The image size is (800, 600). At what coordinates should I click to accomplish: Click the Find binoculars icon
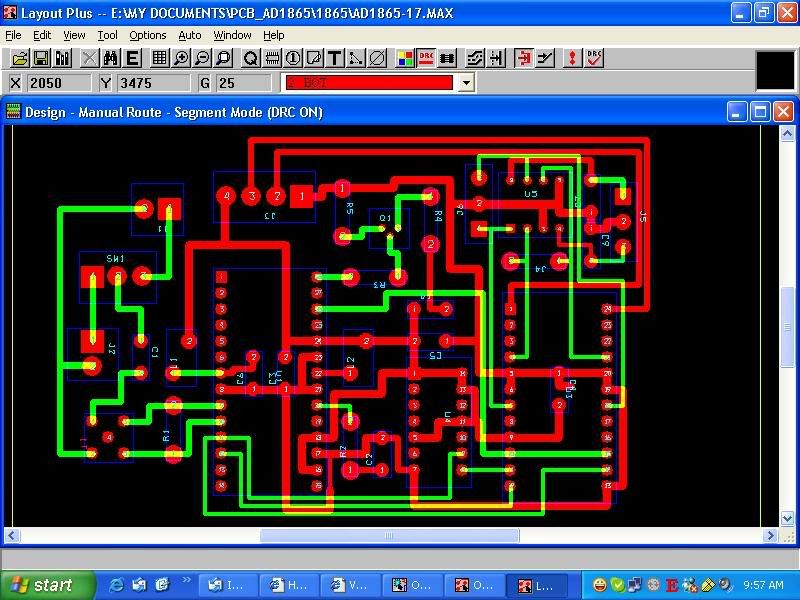[111, 58]
